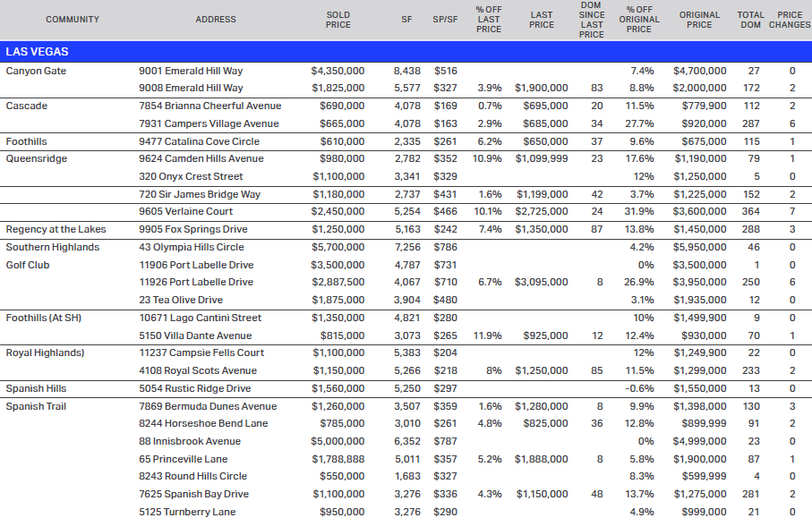Select the 5054 Rustic Ridge Drive entry
Image resolution: width=812 pixels, height=518 pixels.
(x=190, y=387)
